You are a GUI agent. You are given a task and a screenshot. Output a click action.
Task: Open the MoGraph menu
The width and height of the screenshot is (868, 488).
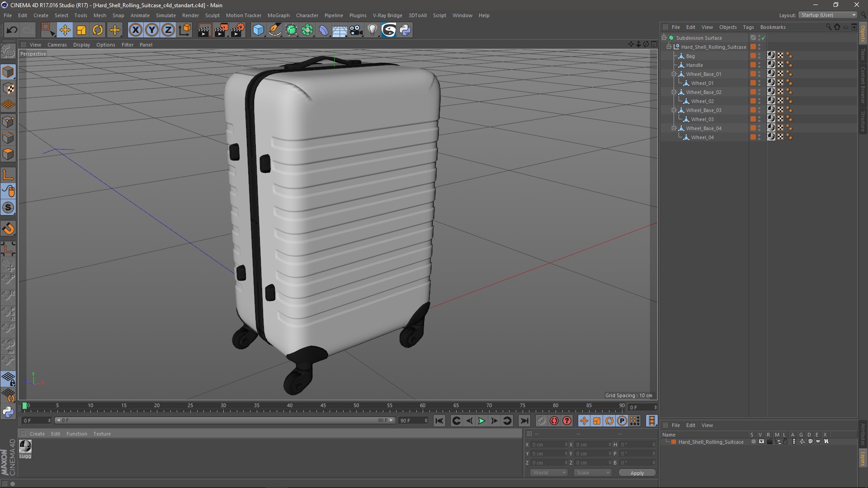[x=278, y=15]
